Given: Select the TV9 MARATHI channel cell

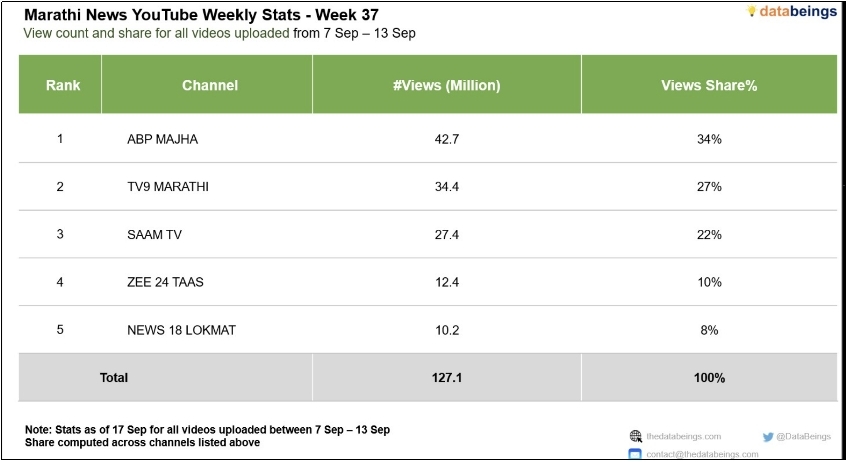Looking at the screenshot, I should click(168, 187).
